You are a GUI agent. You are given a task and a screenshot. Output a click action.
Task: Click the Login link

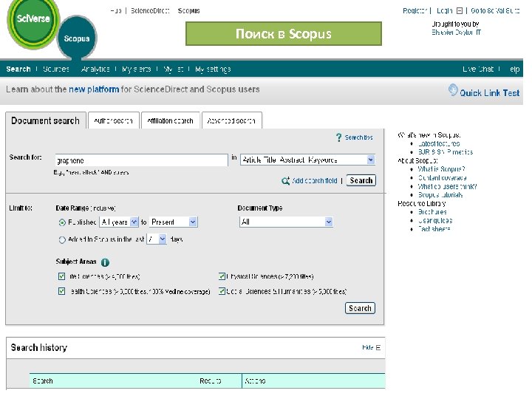pos(445,11)
